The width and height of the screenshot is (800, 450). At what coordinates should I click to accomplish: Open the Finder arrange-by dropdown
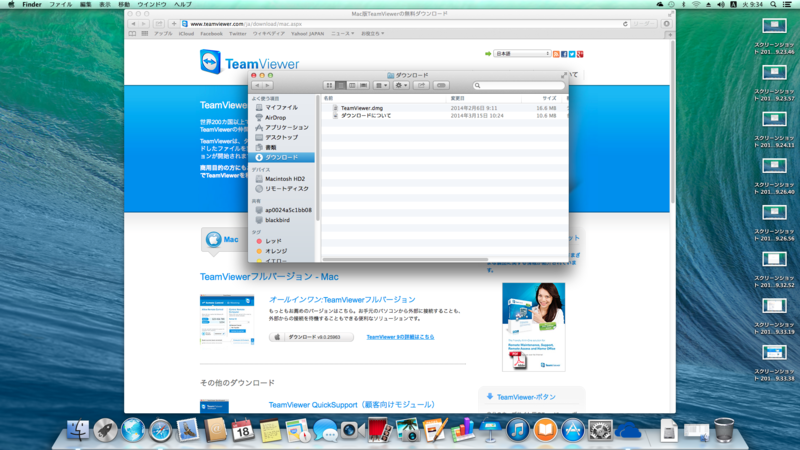click(x=381, y=86)
